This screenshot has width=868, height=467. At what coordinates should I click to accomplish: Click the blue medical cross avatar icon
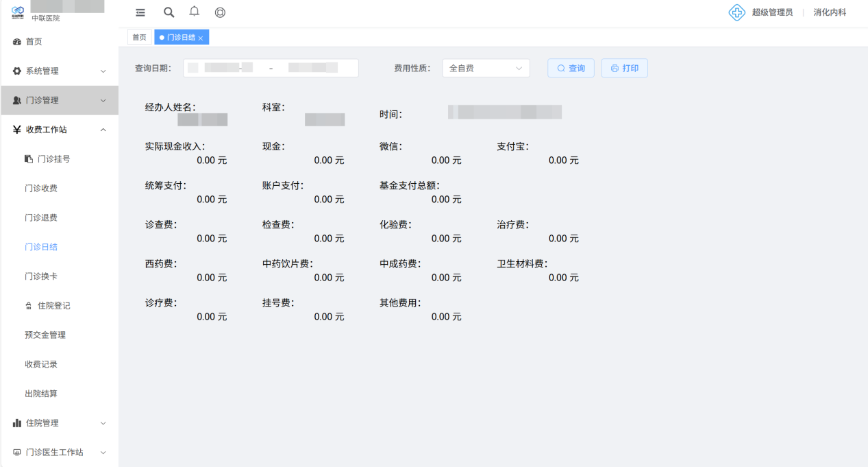[736, 12]
